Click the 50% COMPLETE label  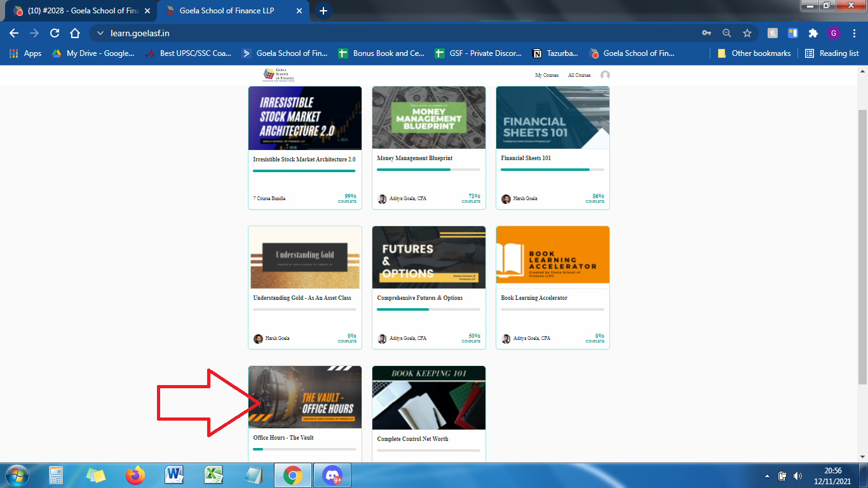[x=471, y=338]
